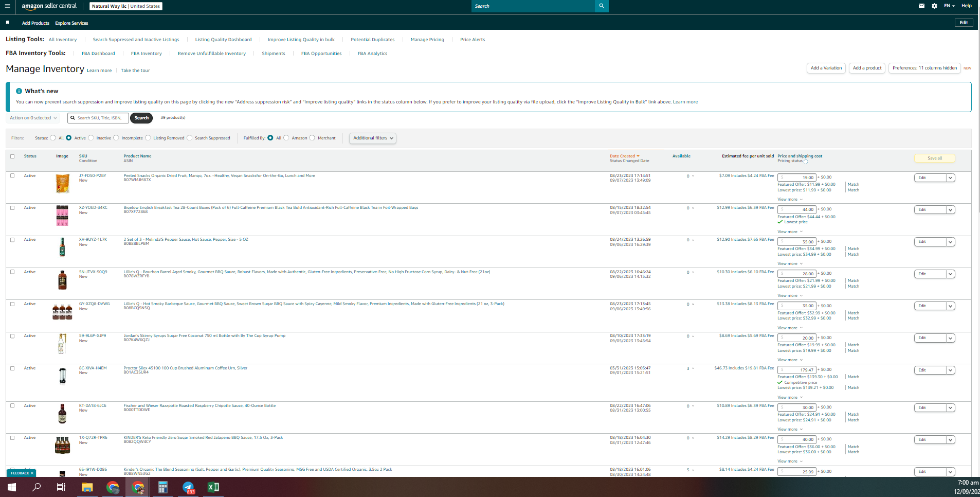Open the messages envelope icon
This screenshot has width=980, height=497.
(921, 6)
